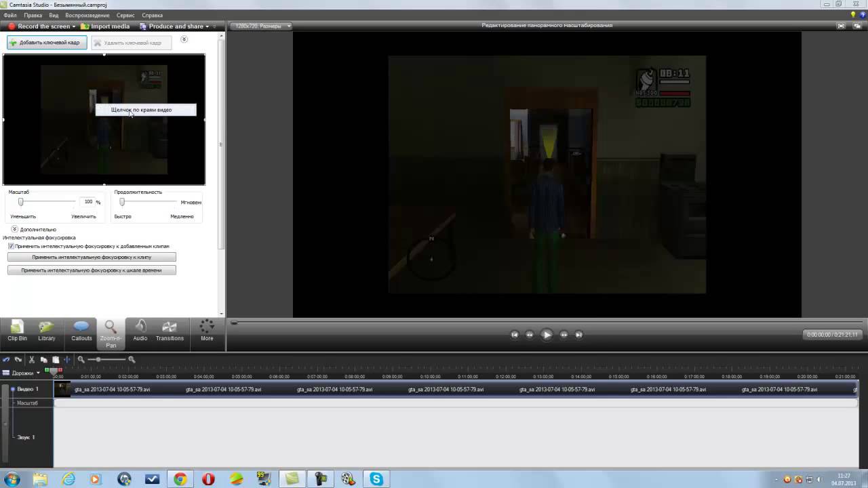Click the lightbulb tips icon top right
The height and width of the screenshot is (488, 868).
(x=853, y=14)
